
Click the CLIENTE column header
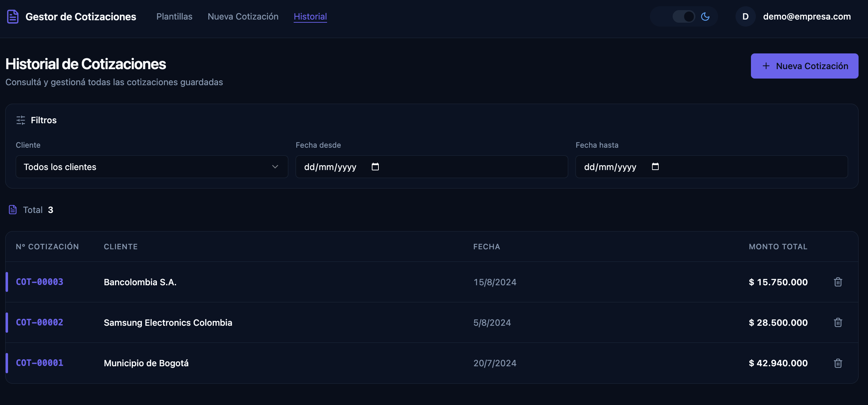coord(121,246)
